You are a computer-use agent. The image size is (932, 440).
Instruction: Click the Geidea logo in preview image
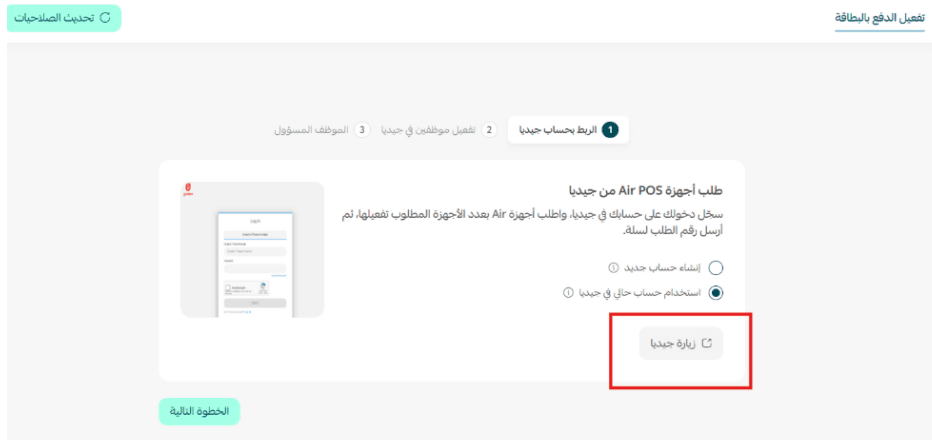pos(188,190)
